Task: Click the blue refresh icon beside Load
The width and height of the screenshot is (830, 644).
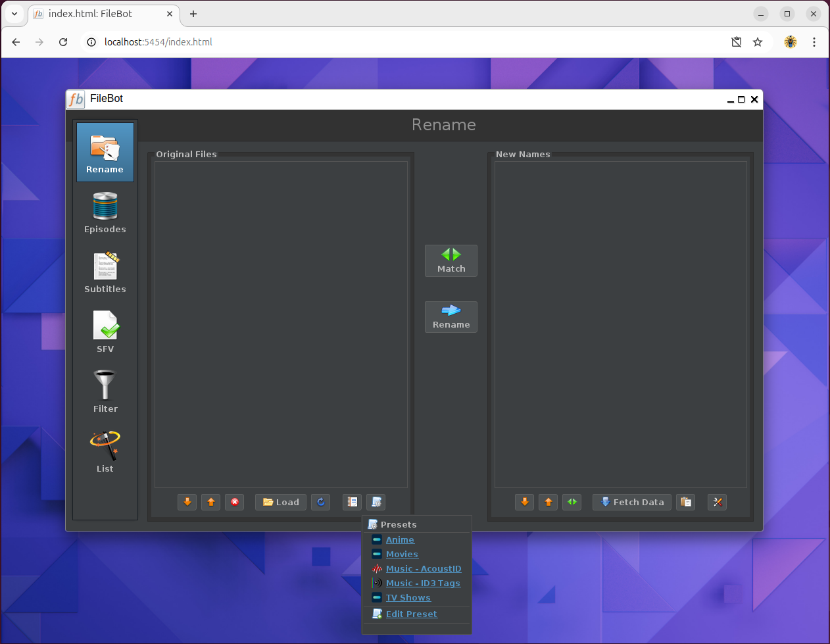Action: [320, 502]
